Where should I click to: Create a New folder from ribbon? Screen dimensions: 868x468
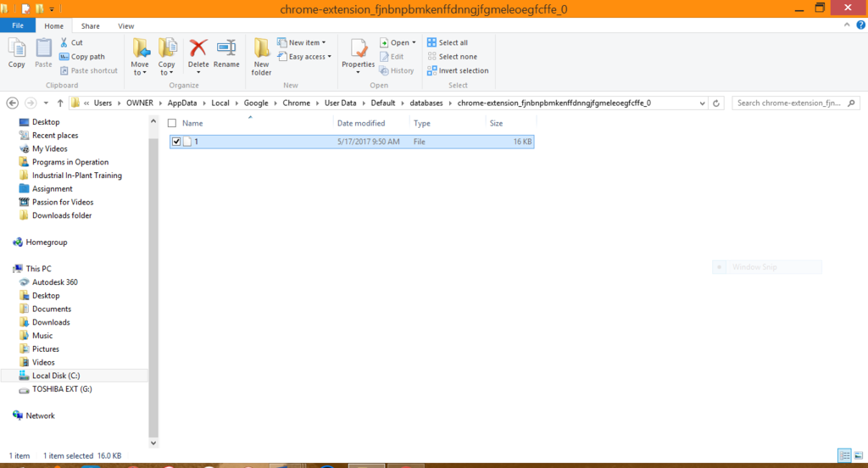261,56
